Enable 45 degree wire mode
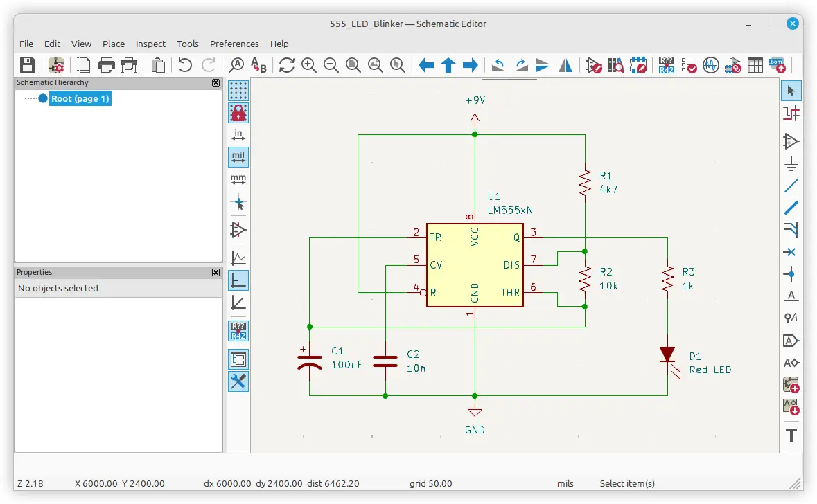 (x=238, y=303)
